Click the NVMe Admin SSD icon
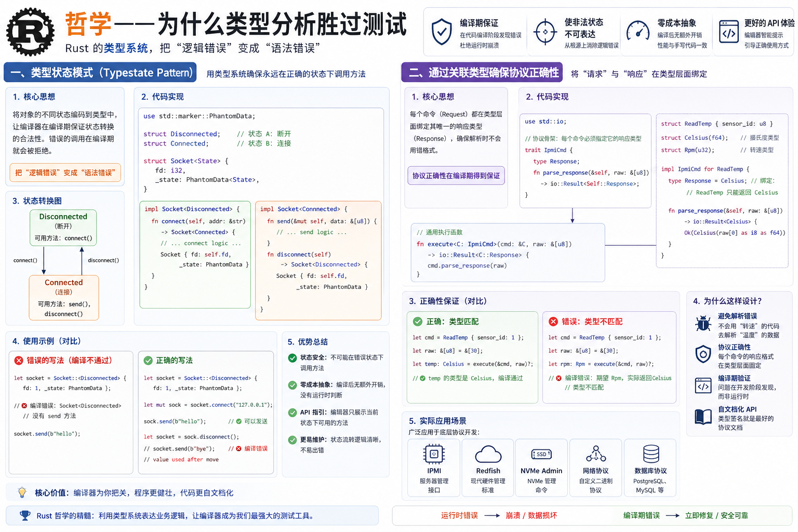Screen dimensions: 798x532 541,454
